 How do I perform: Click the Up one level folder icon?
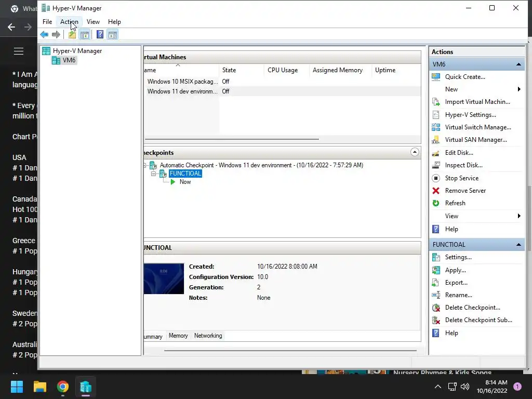(72, 34)
